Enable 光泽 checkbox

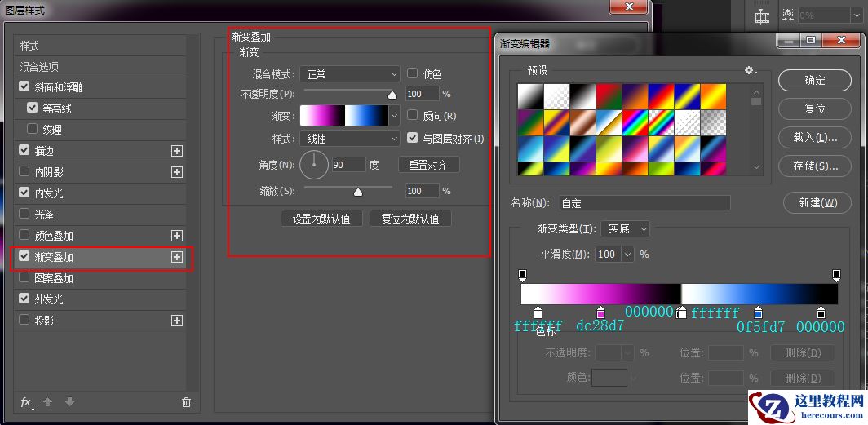24,213
